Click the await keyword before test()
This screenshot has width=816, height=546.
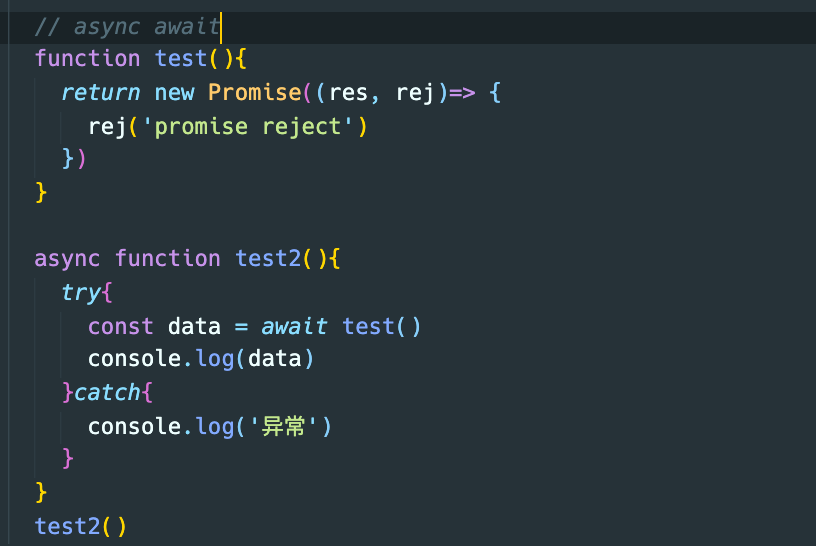pos(294,326)
